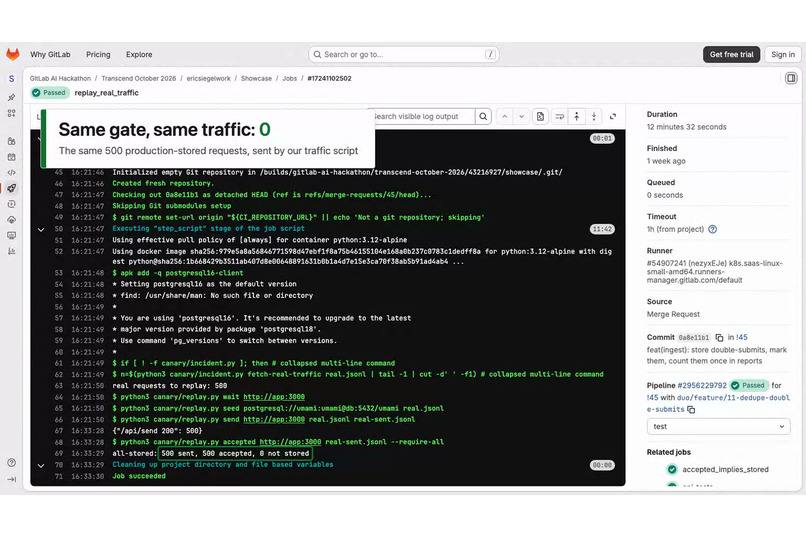The image size is (806, 537).
Task: Open the Manage sidebar icon
Action: point(11,141)
